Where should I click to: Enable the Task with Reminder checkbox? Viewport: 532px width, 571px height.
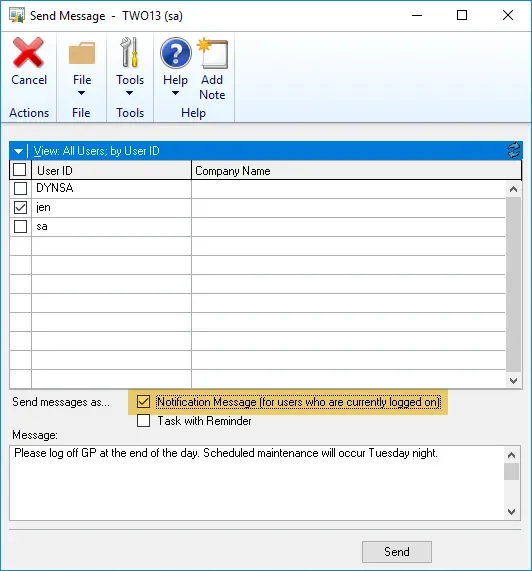tap(143, 421)
